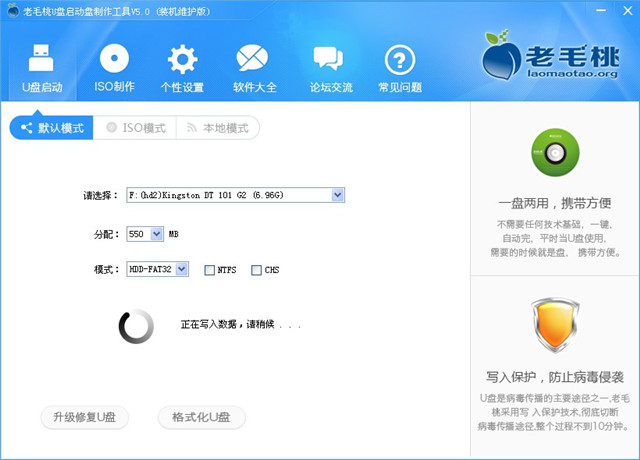Switch to the ISO模式 tab
This screenshot has height=460, width=640.
tap(136, 128)
